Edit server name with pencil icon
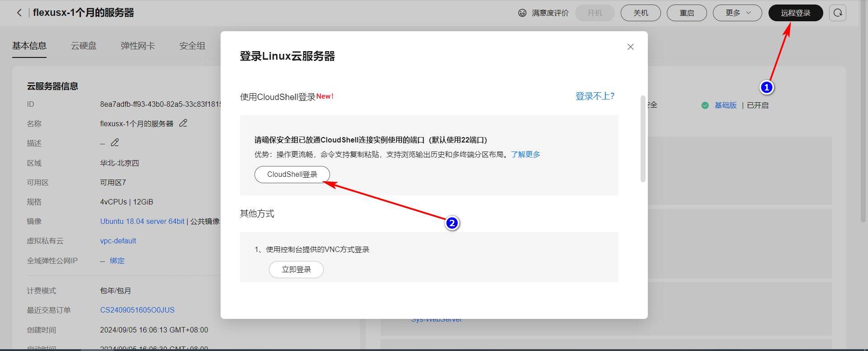Image resolution: width=868 pixels, height=351 pixels. 183,123
